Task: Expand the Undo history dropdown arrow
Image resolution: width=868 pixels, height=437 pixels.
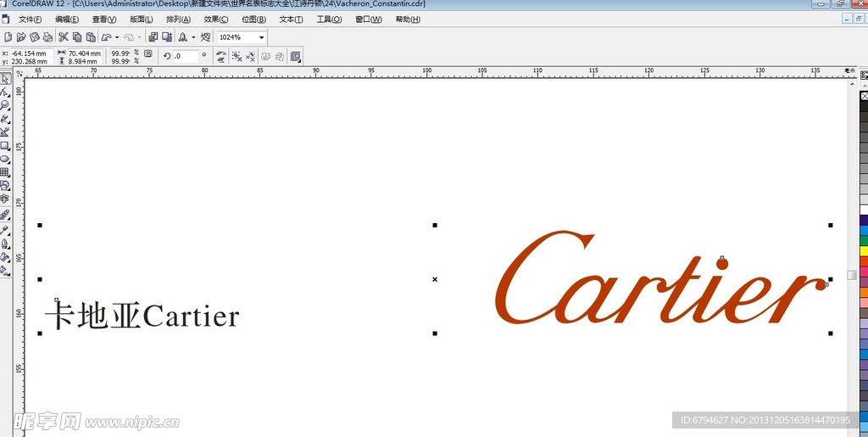Action: point(117,37)
